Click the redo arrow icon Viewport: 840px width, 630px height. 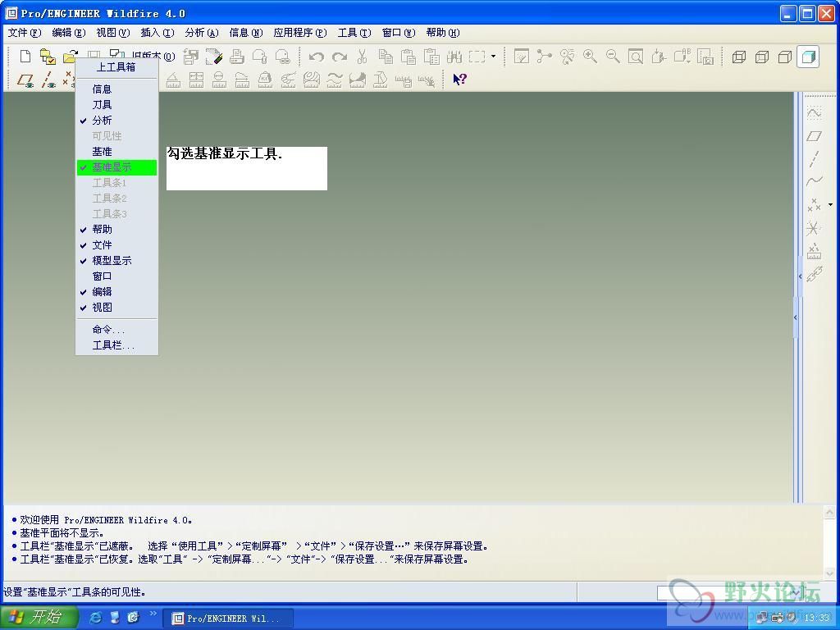pyautogui.click(x=339, y=57)
